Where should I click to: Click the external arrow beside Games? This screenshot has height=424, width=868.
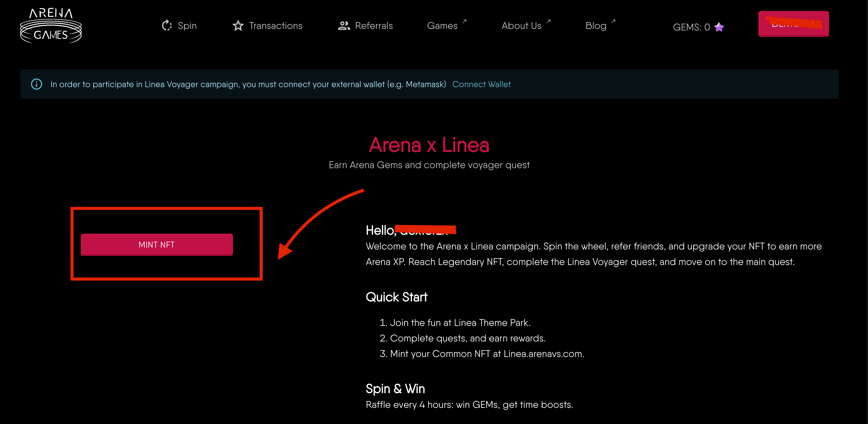pos(464,21)
